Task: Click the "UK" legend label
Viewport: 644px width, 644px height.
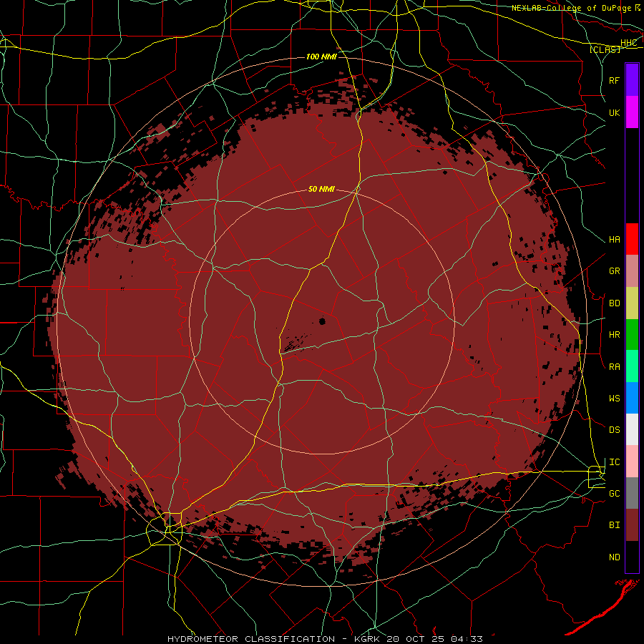Action: [x=615, y=112]
